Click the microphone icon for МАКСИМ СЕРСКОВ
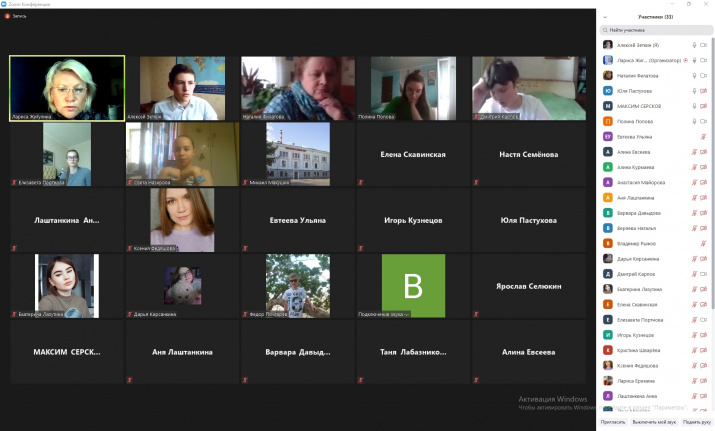The height and width of the screenshot is (431, 715). tap(694, 106)
